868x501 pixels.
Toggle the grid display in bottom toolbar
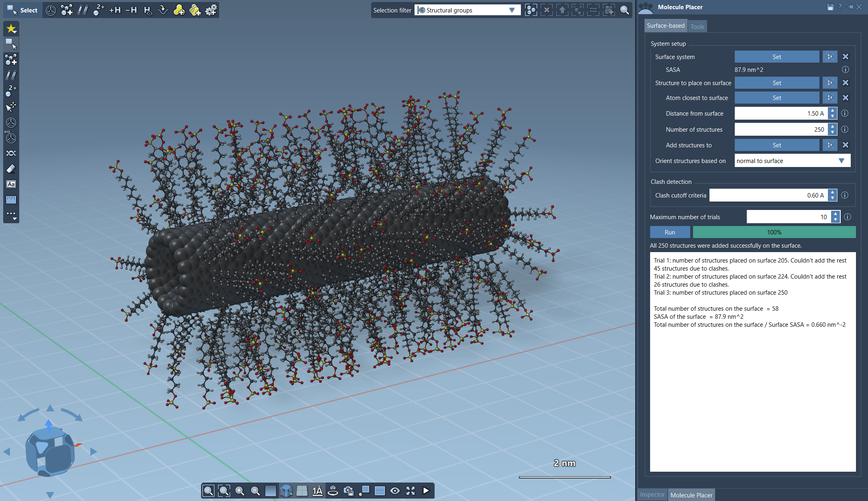point(302,491)
